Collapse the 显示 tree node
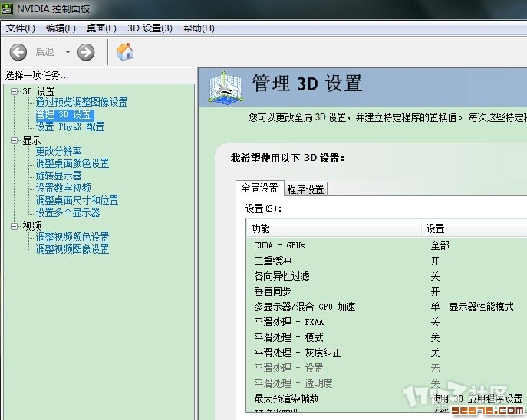Image resolution: width=527 pixels, height=420 pixels. (14, 140)
